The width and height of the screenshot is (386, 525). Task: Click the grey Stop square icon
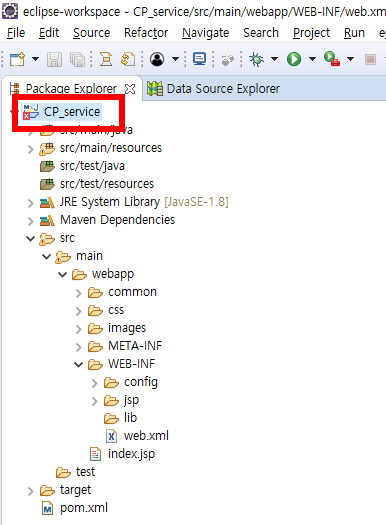[x=370, y=60]
